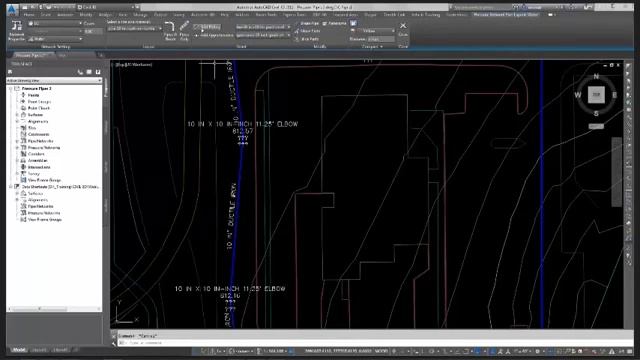Expand the Assemblies tree node
Image resolution: width=640 pixels, height=360 pixels.
[18, 160]
